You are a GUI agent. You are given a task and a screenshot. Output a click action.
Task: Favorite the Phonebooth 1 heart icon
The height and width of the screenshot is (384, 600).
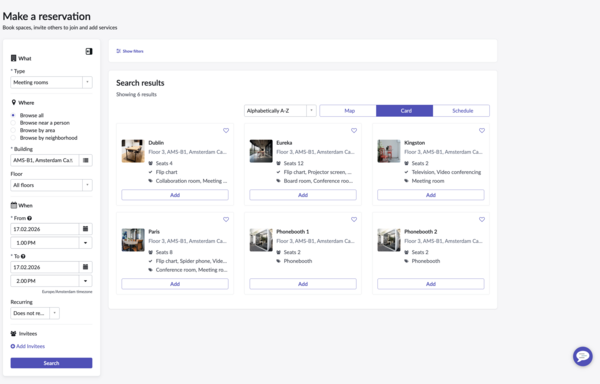354,220
